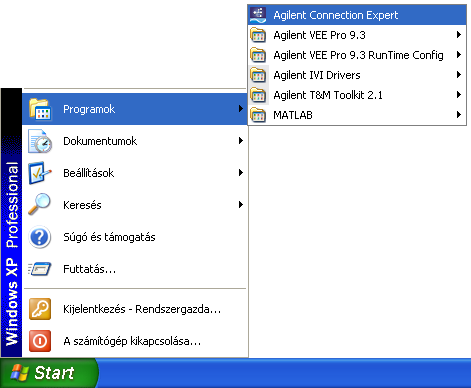Choose Keresés search entry
This screenshot has height=388, width=471.
point(135,205)
